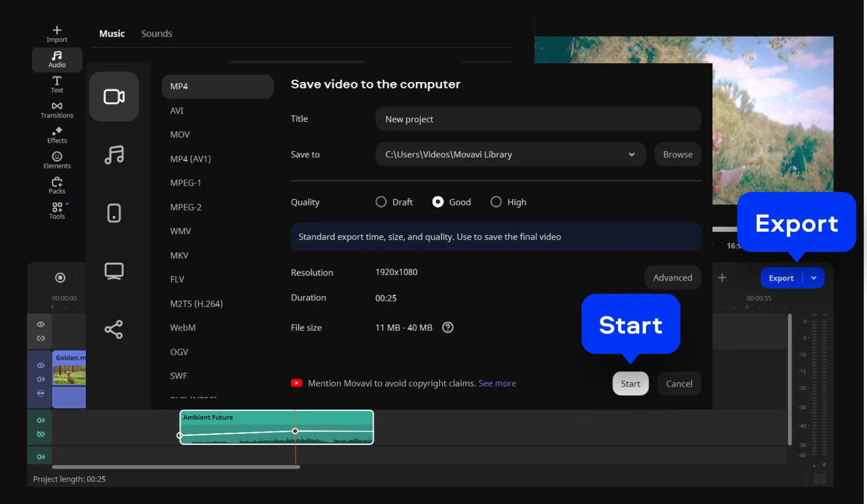The height and width of the screenshot is (504, 867).
Task: Select the audio export category icon
Action: [114, 155]
